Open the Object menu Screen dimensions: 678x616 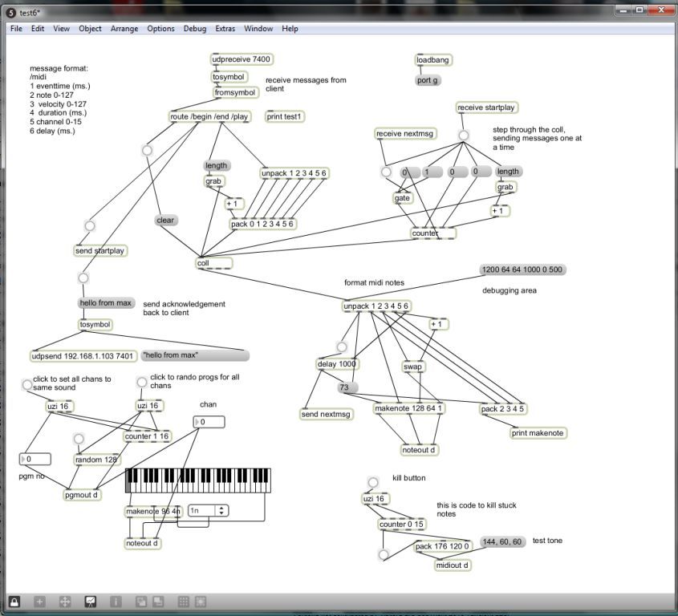[90, 29]
